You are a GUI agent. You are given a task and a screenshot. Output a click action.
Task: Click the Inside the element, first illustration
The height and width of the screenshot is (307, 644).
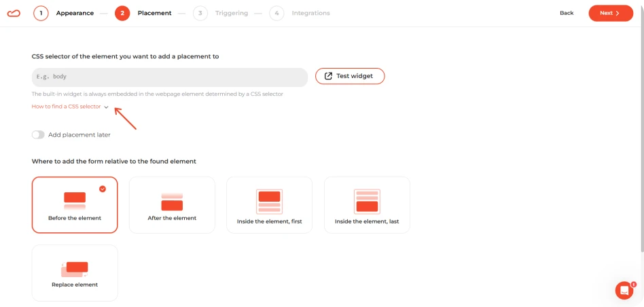pyautogui.click(x=270, y=202)
